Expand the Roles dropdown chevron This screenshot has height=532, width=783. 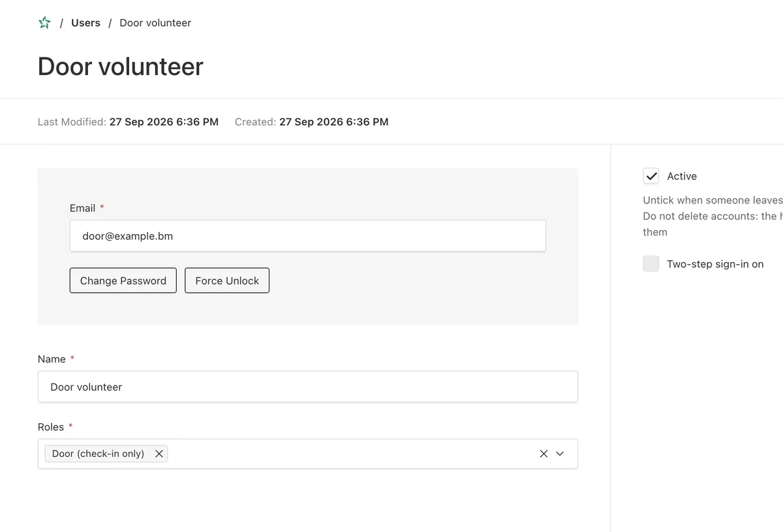pos(560,454)
